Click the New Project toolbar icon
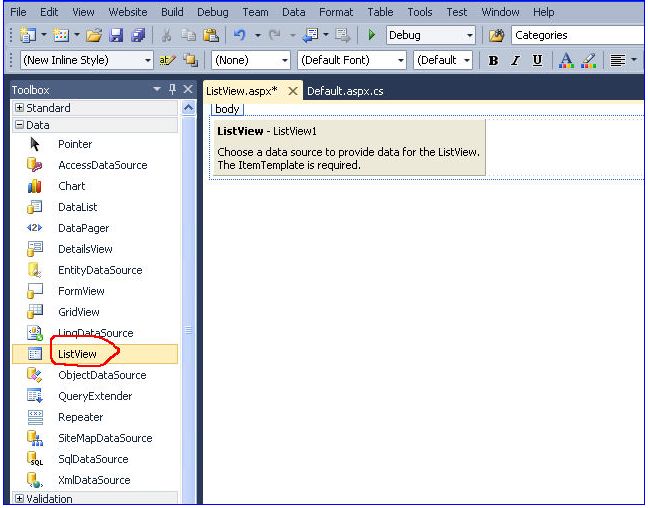This screenshot has height=508, width=648. [27, 36]
